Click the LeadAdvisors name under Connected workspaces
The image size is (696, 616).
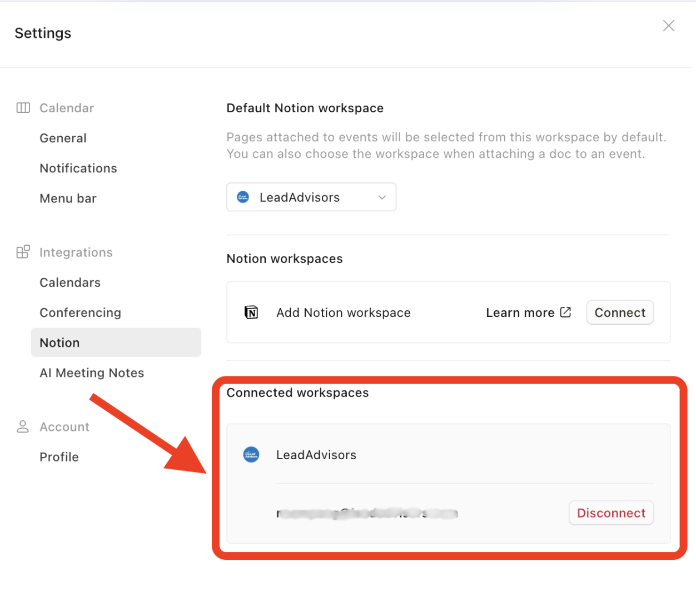point(316,455)
